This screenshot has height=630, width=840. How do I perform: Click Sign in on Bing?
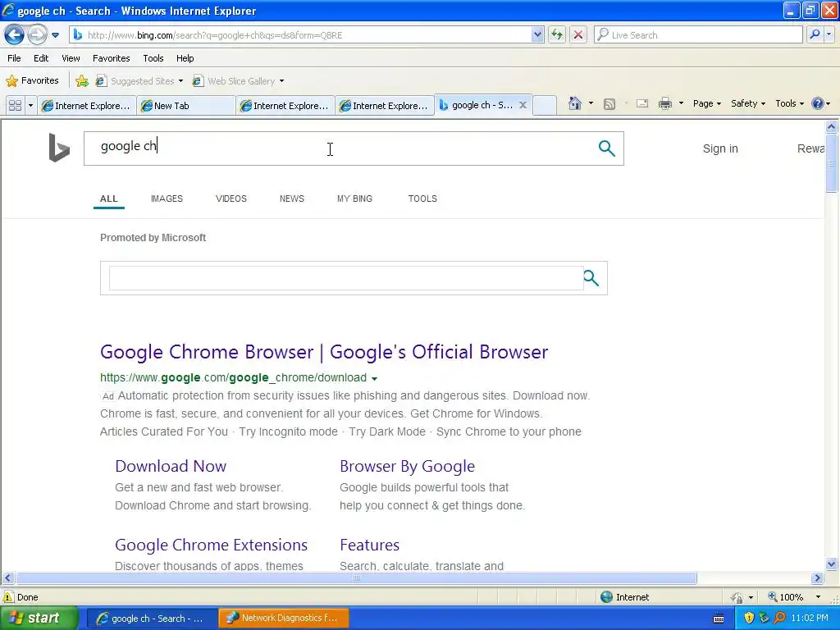click(x=720, y=148)
